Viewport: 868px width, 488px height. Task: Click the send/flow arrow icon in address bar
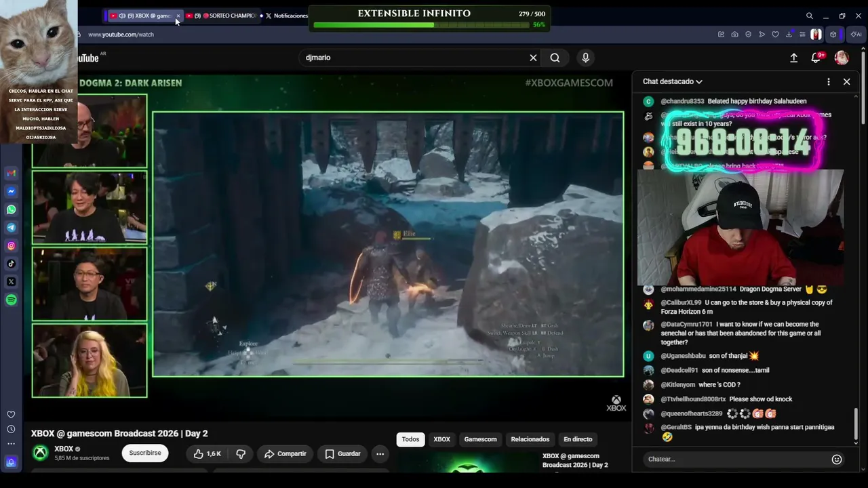[x=762, y=35]
